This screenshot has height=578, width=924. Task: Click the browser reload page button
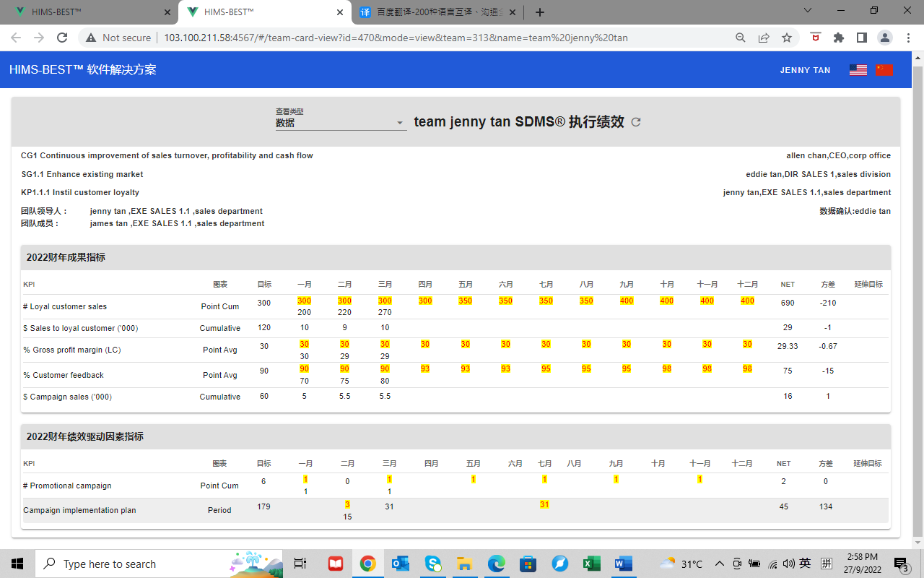62,38
